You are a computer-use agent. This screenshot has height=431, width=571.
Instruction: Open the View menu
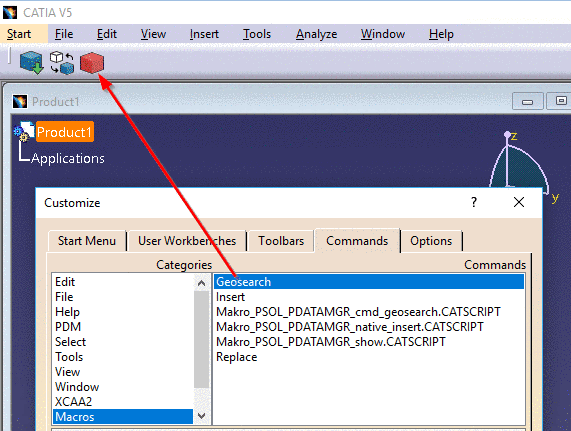coord(153,34)
